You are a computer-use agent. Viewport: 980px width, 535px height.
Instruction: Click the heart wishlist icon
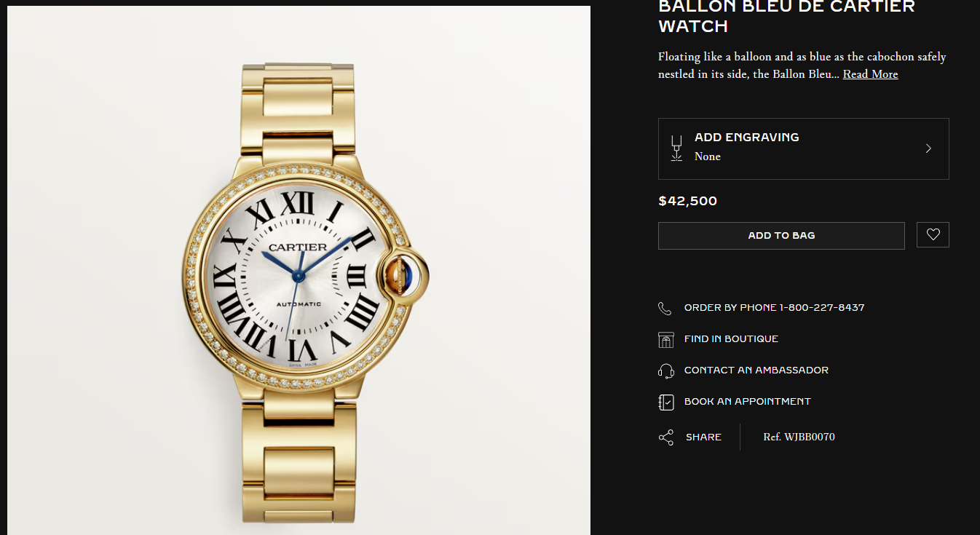933,235
